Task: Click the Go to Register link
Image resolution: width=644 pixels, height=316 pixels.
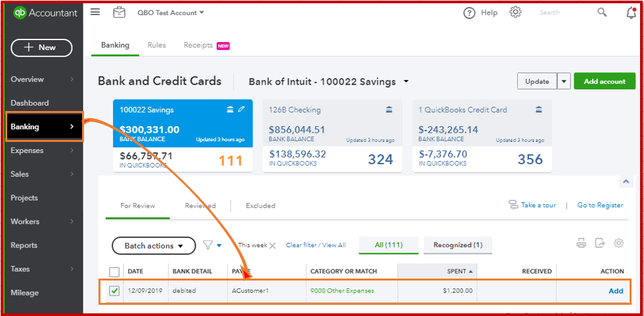Action: [x=600, y=205]
